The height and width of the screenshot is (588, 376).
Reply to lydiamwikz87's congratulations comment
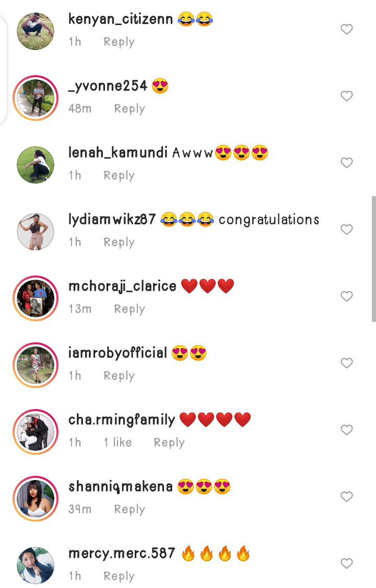pos(119,242)
